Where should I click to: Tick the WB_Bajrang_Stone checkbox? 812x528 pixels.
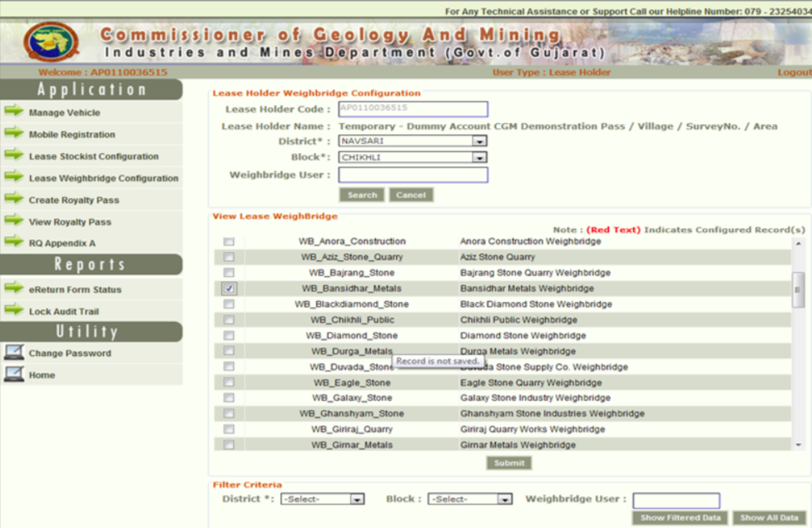pyautogui.click(x=228, y=272)
